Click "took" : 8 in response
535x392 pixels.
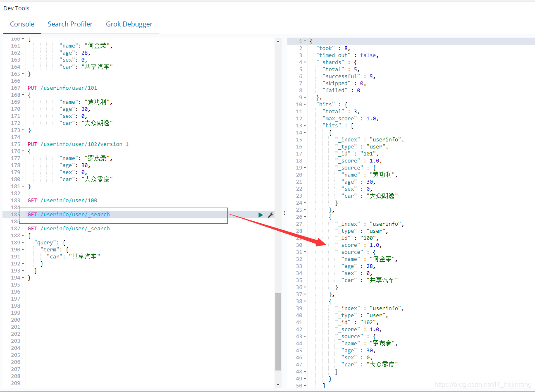pyautogui.click(x=333, y=48)
